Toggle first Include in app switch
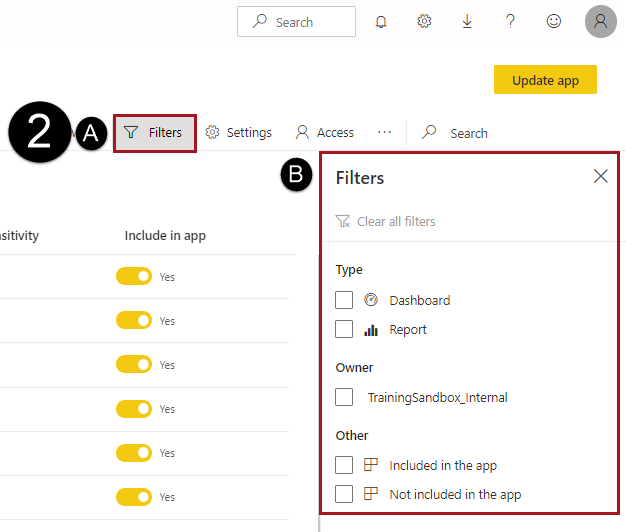This screenshot has height=532, width=626. tap(134, 276)
